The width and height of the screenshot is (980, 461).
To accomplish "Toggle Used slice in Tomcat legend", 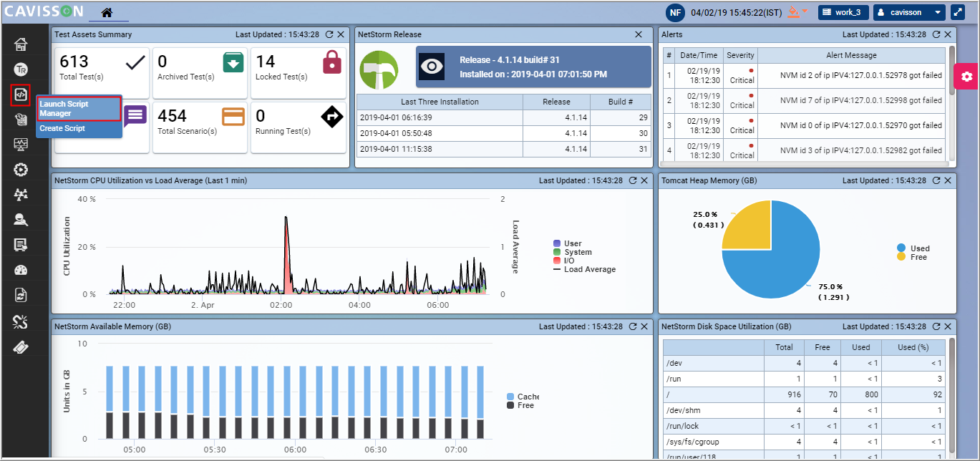I will coord(913,248).
